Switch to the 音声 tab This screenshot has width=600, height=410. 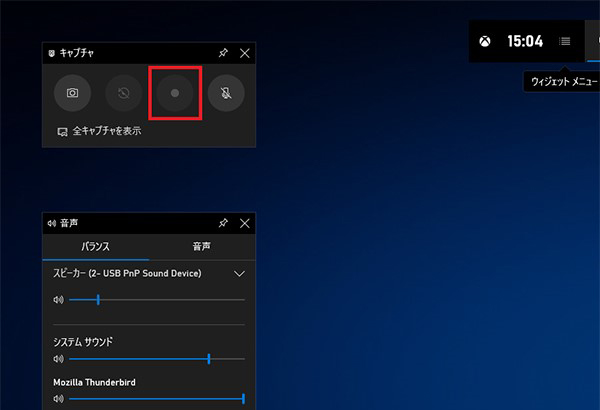point(202,246)
